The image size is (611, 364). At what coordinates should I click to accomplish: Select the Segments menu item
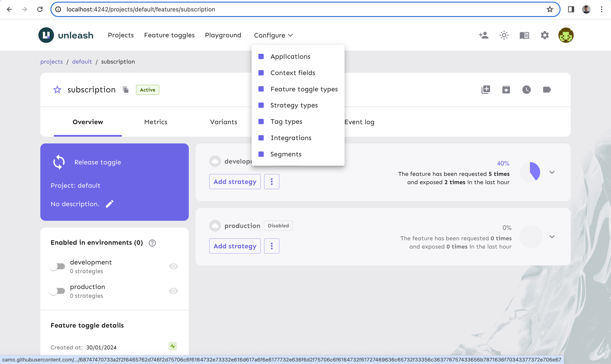[286, 154]
